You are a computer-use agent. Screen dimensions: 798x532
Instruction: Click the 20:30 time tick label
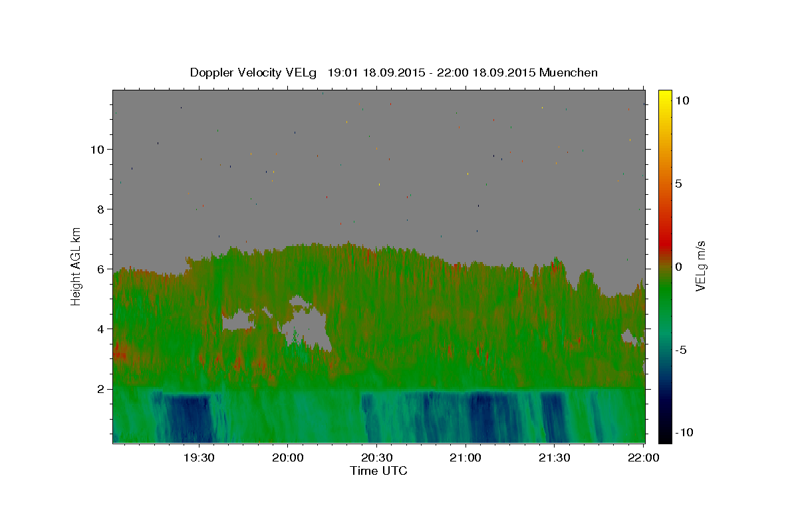pyautogui.click(x=376, y=458)
